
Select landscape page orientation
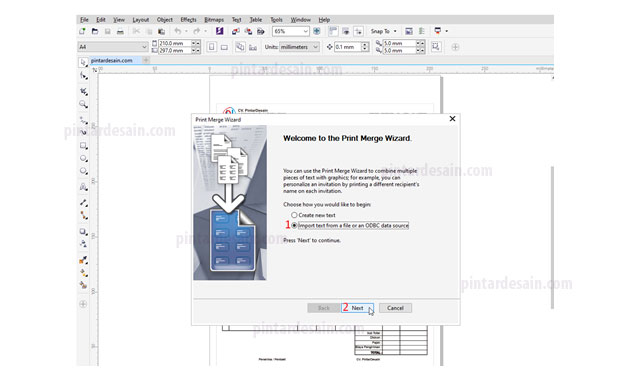[x=224, y=47]
